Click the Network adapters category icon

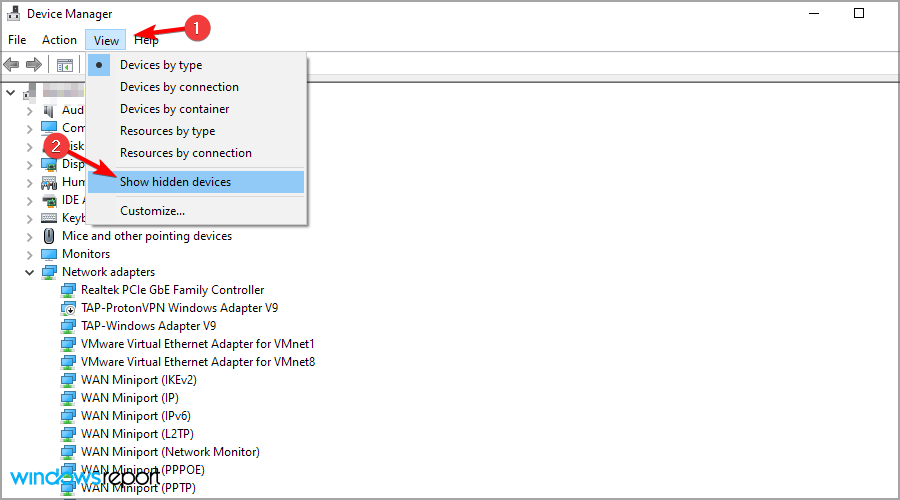click(49, 272)
